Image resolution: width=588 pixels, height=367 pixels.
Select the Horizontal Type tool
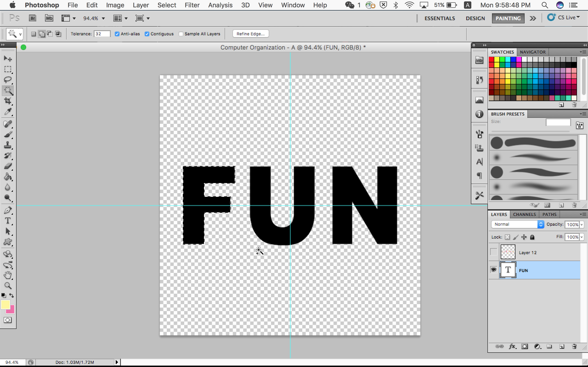(8, 221)
